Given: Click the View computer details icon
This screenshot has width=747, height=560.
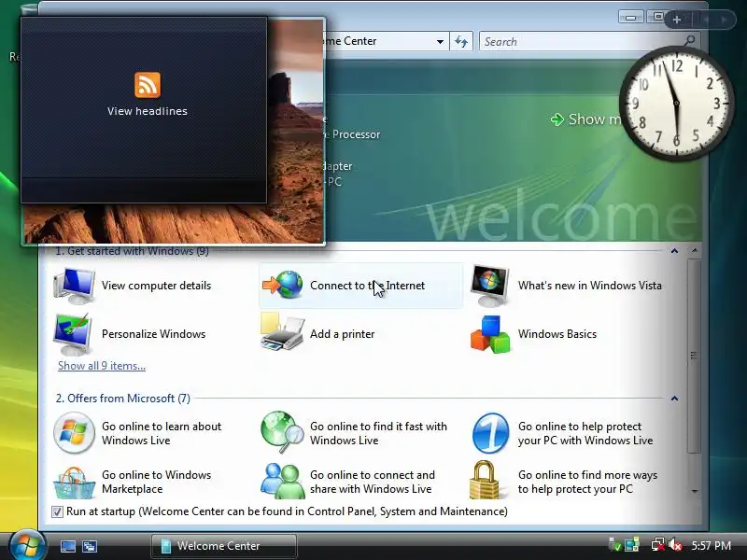Looking at the screenshot, I should point(75,286).
